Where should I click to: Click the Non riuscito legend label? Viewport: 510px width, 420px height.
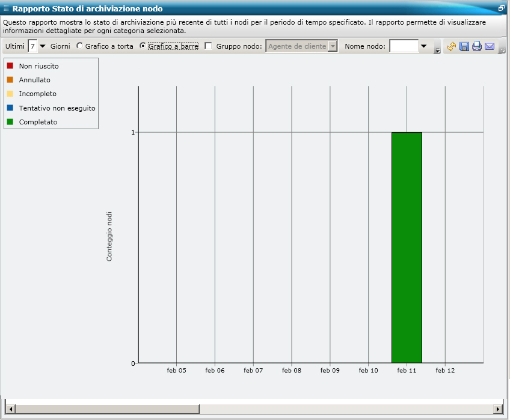[38, 66]
